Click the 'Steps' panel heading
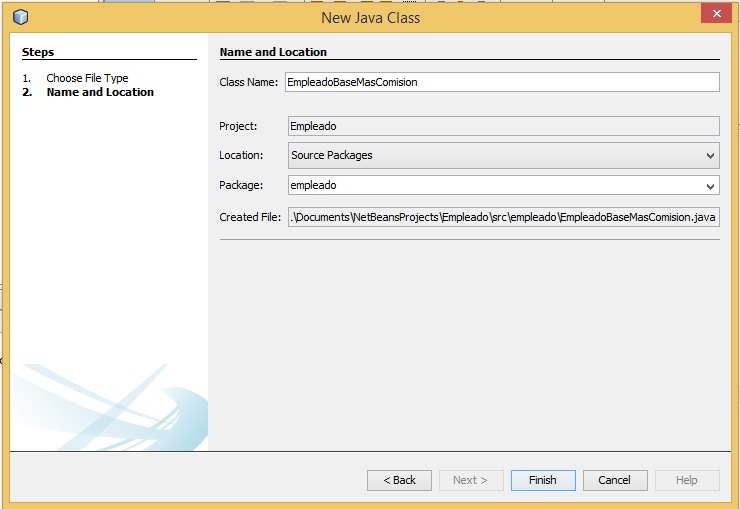The height and width of the screenshot is (509, 740). point(38,52)
